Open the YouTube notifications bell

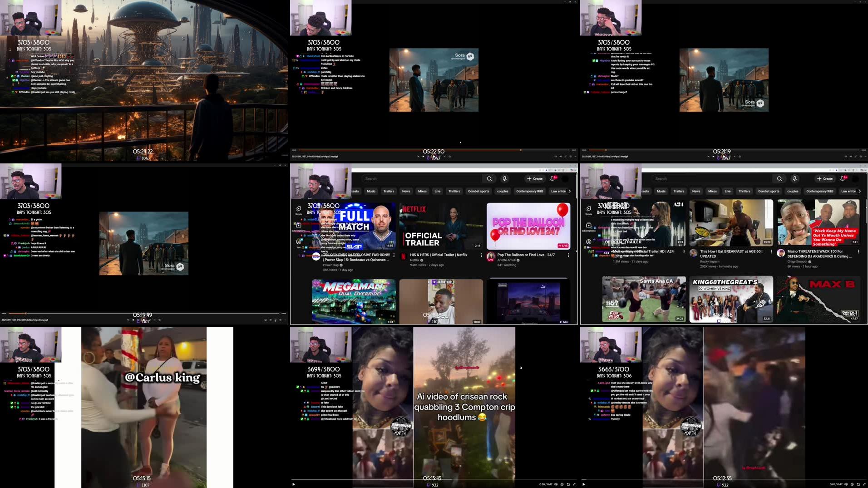pyautogui.click(x=552, y=178)
